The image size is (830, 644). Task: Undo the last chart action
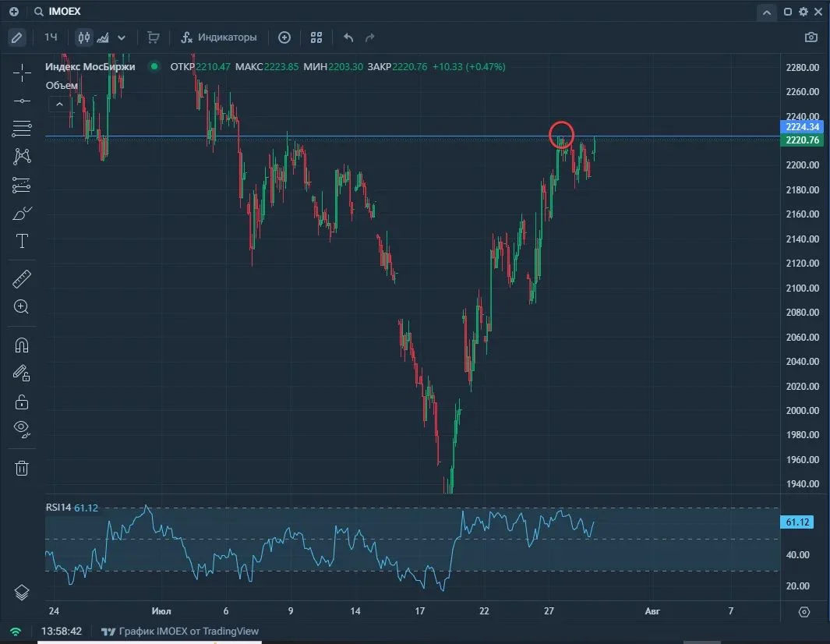[x=348, y=37]
